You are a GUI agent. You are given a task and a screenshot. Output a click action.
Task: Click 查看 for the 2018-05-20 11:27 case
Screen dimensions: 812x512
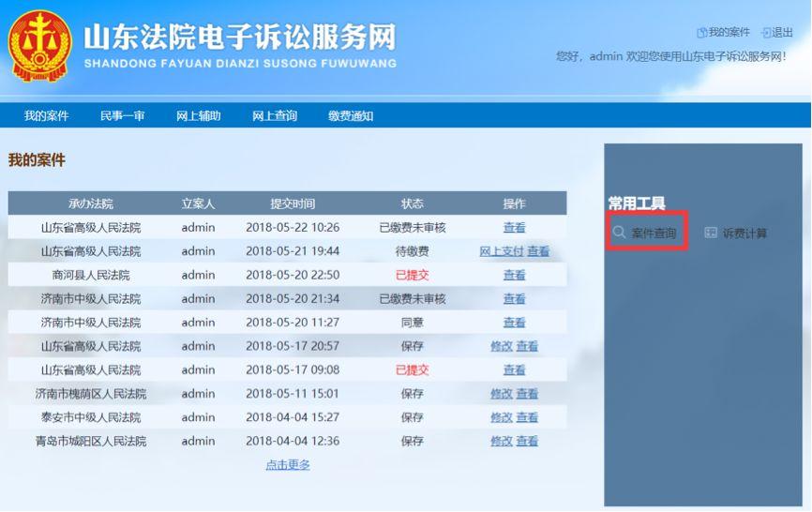coord(514,323)
